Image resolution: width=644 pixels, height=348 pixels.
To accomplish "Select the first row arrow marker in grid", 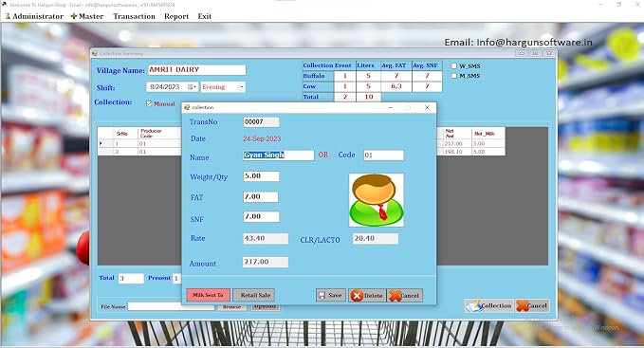I will (101, 143).
